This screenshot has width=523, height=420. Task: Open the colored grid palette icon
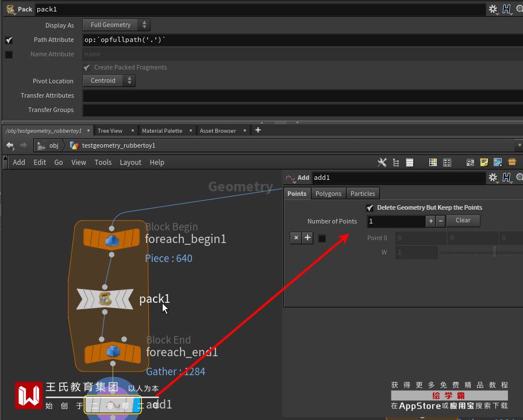coord(433,163)
